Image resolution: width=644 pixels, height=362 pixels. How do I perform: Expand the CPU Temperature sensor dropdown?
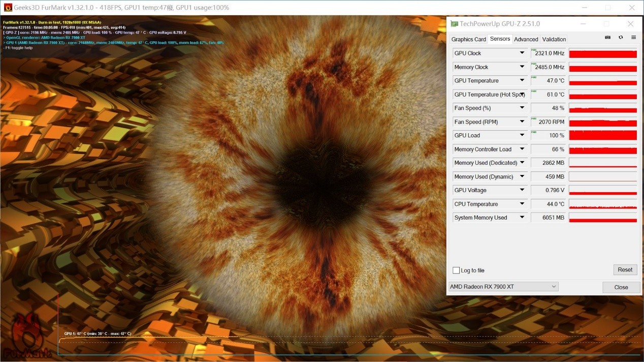[x=522, y=204]
